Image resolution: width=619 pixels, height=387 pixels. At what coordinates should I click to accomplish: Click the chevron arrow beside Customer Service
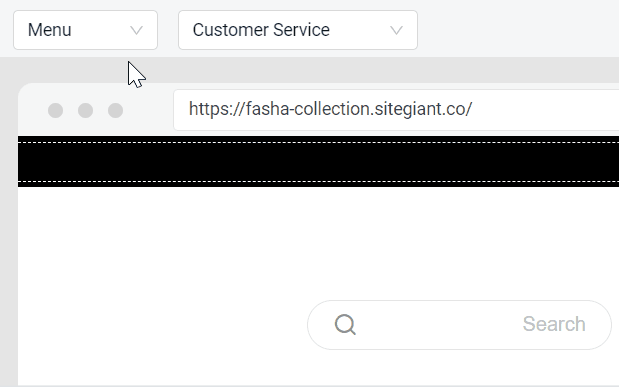point(396,30)
